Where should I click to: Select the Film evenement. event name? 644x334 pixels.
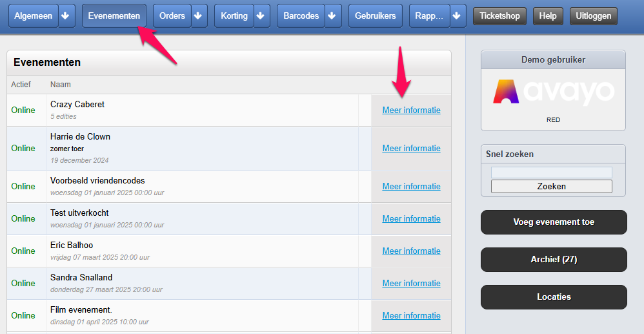81,309
